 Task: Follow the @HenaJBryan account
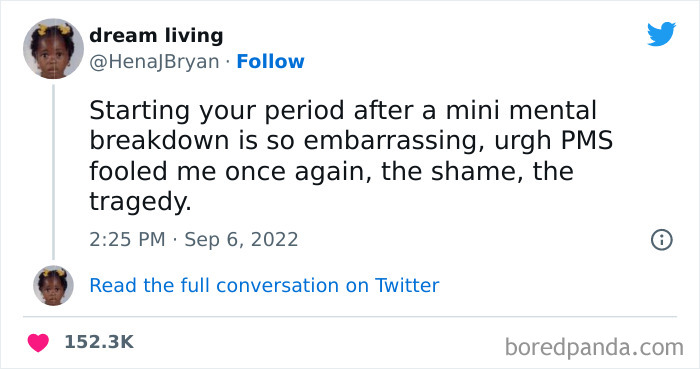click(270, 62)
